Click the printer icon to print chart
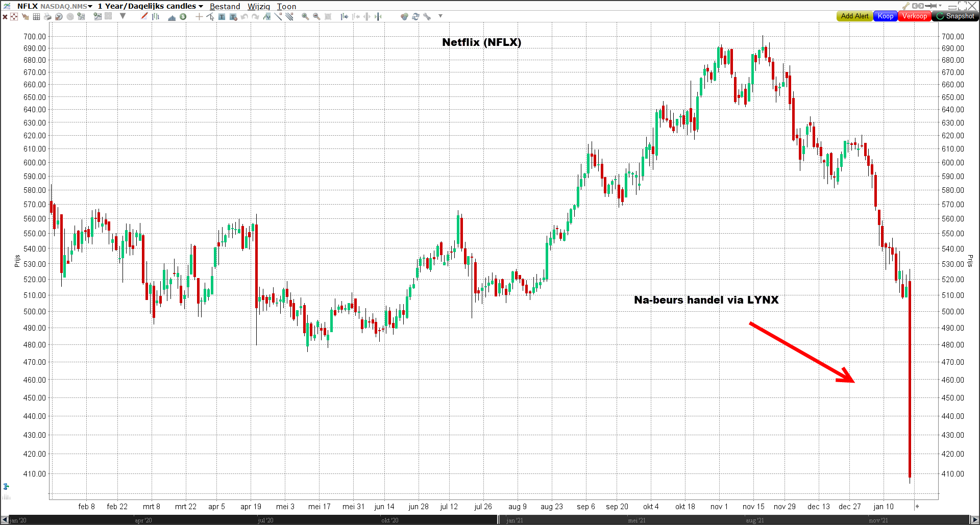Viewport: 980px width, 525px height. tap(47, 16)
